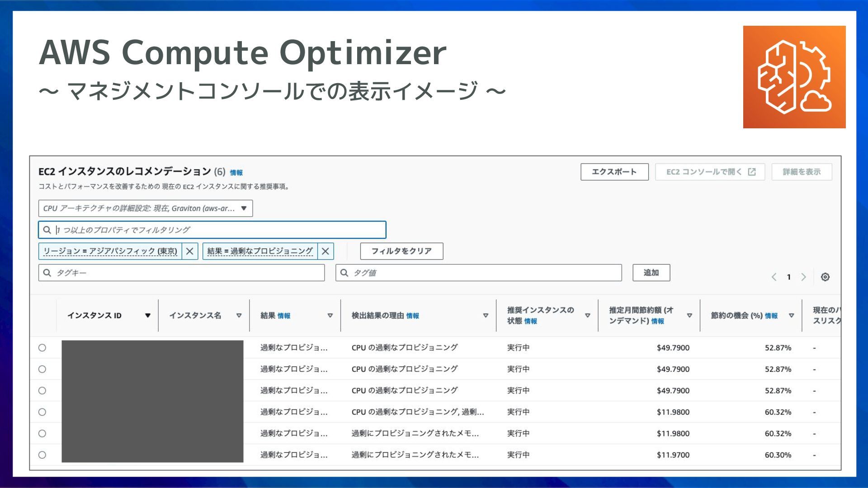Sort by インスタンス ID column arrow
This screenshot has width=868, height=488.
(148, 315)
